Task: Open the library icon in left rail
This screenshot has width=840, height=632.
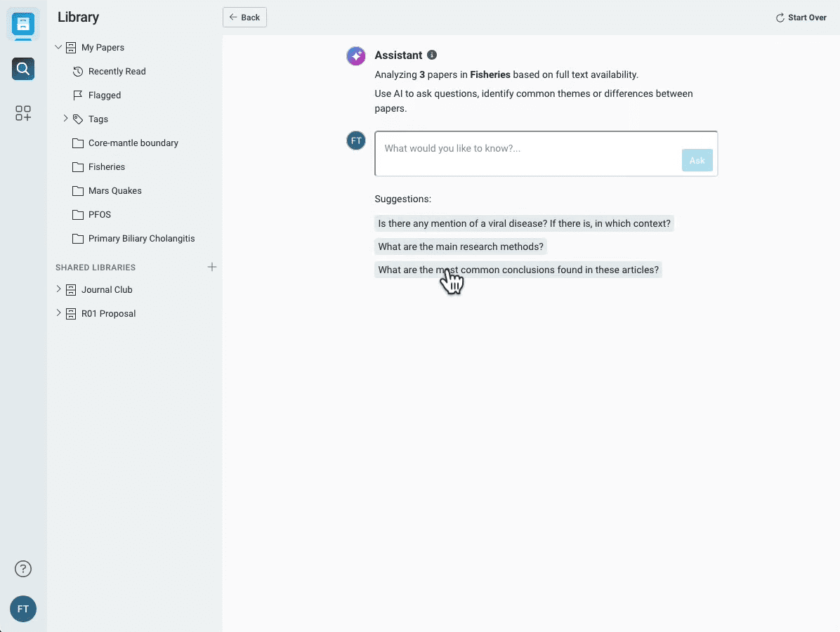Action: pos(23,25)
